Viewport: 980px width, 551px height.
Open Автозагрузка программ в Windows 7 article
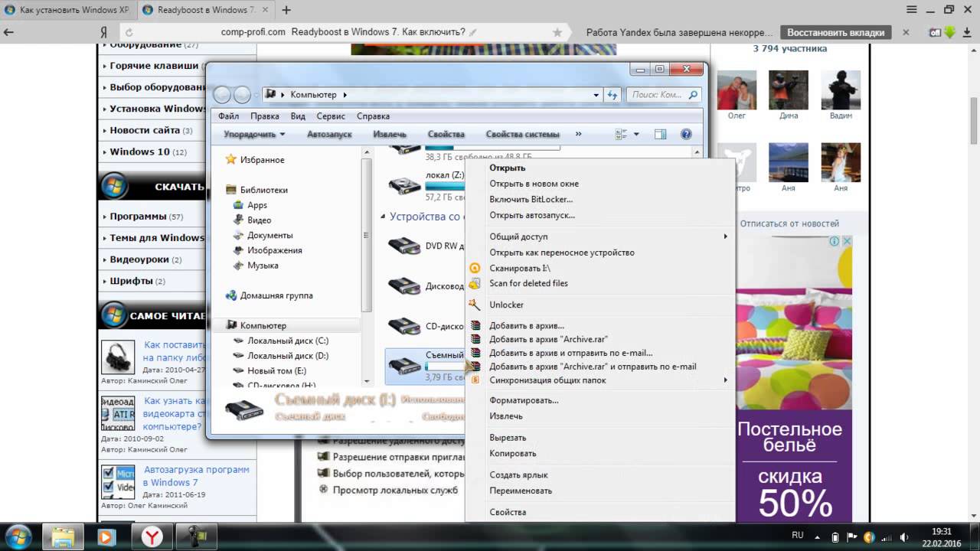pyautogui.click(x=196, y=476)
